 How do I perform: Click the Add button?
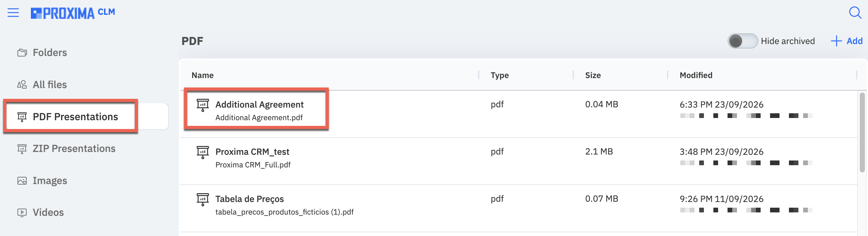click(847, 41)
